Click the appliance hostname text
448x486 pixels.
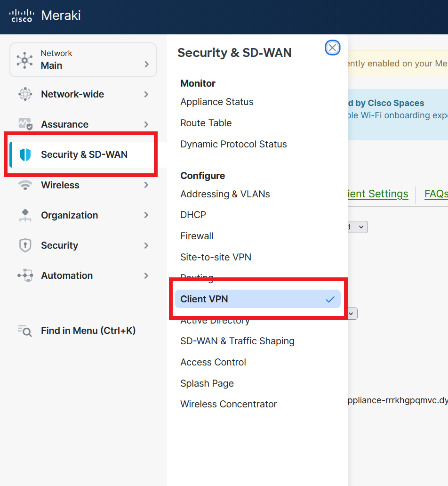398,400
